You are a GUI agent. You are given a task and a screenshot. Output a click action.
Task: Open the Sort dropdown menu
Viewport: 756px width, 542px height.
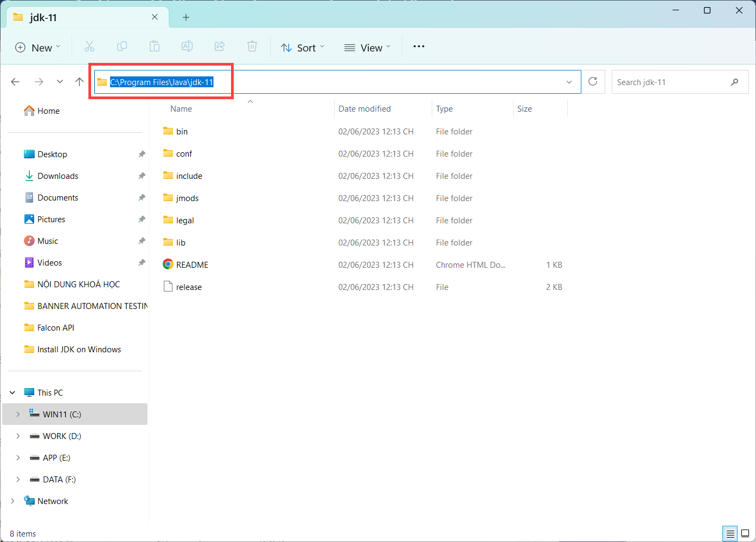303,48
